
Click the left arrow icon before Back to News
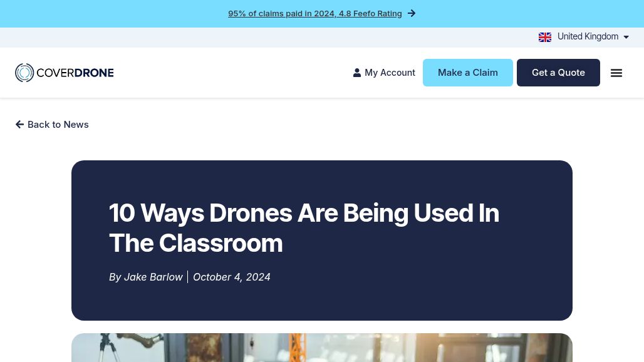(x=20, y=125)
